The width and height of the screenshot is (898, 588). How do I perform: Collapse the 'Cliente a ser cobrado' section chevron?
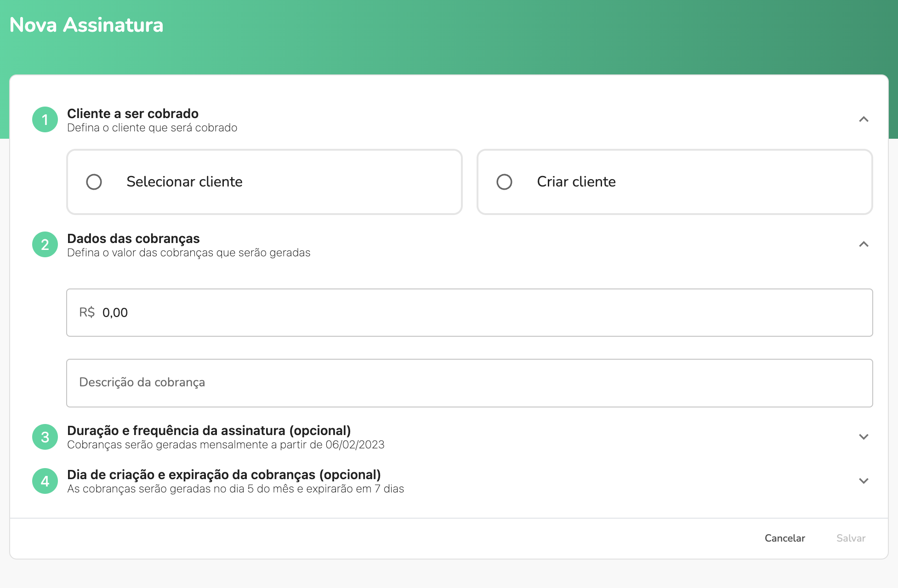864,119
